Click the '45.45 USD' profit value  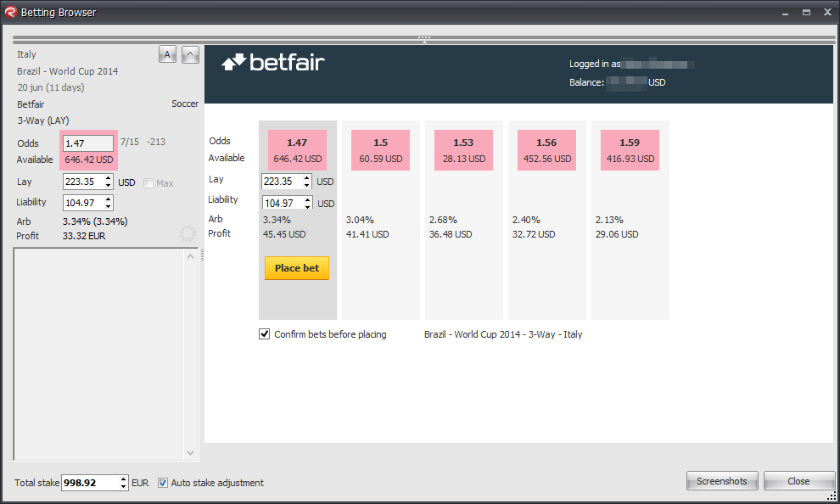point(284,234)
